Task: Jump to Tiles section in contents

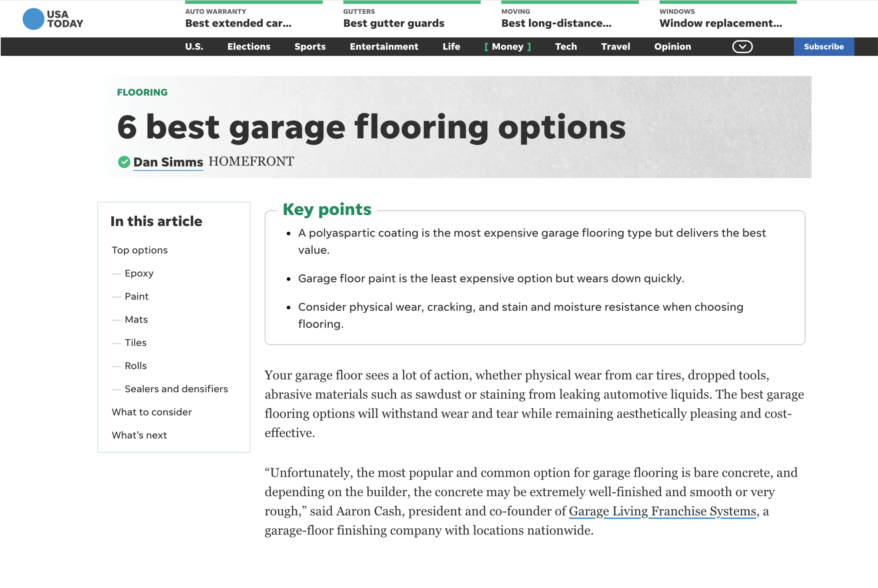Action: point(135,343)
